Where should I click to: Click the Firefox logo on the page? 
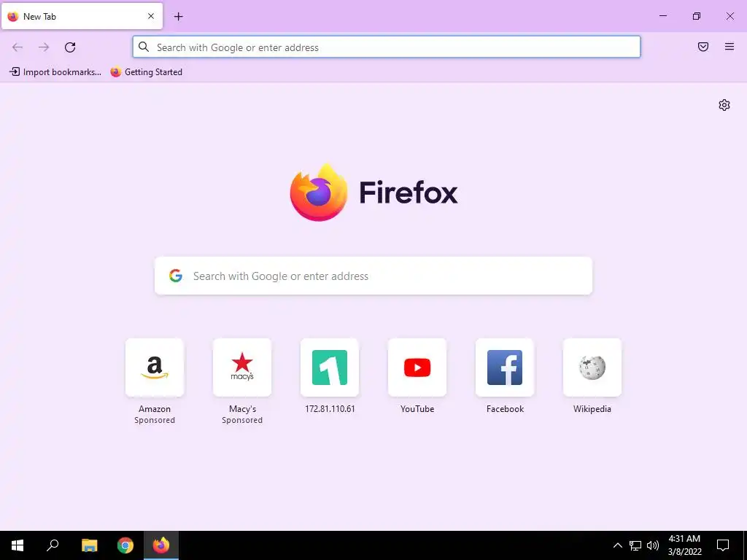[319, 192]
